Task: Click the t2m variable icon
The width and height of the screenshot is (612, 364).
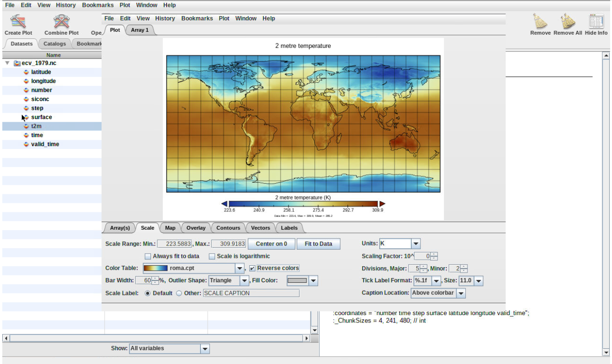Action: (x=26, y=126)
